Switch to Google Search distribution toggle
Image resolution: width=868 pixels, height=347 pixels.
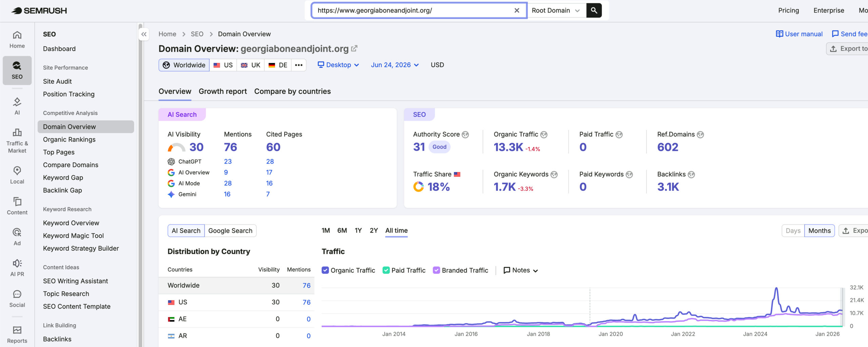point(230,231)
